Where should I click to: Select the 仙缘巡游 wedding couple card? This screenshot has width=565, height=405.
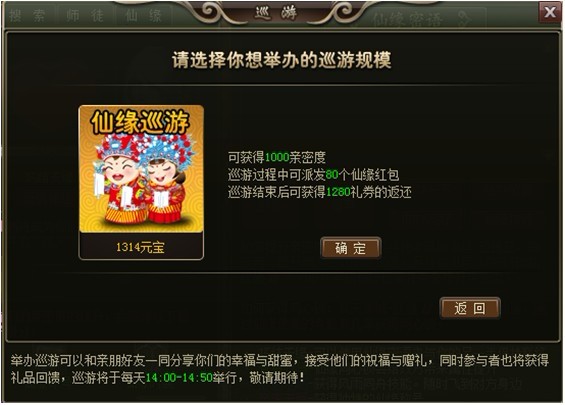point(141,182)
